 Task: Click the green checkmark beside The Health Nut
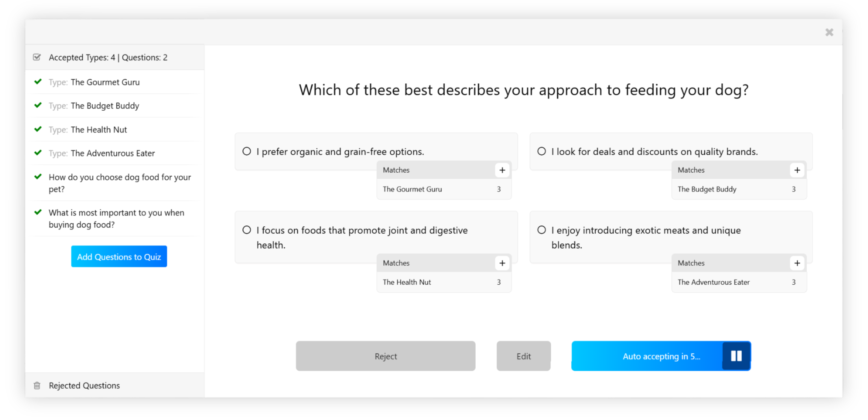click(x=38, y=129)
